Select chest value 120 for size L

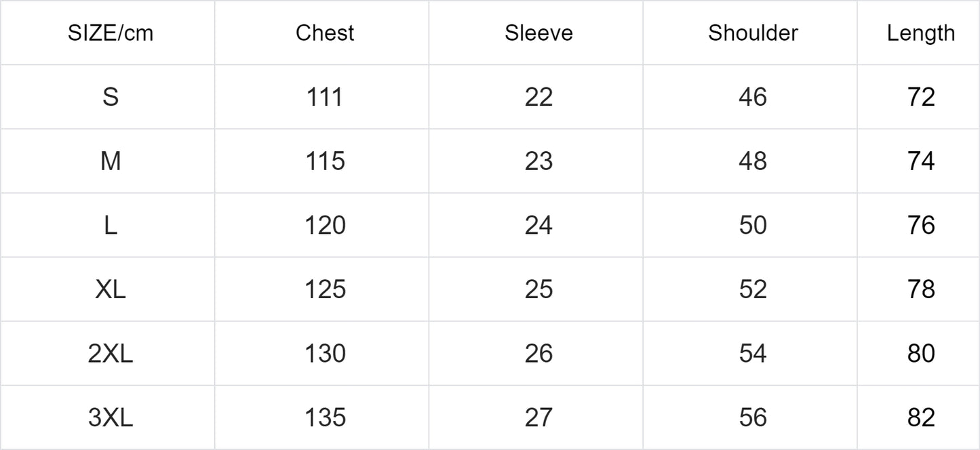[325, 225]
